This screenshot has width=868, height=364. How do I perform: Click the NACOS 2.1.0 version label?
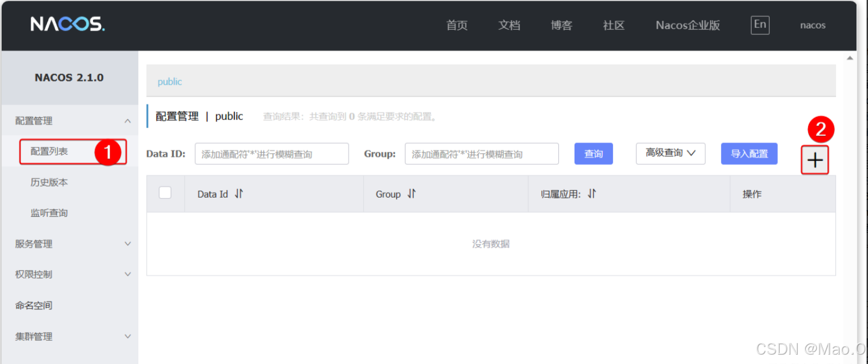(x=69, y=78)
